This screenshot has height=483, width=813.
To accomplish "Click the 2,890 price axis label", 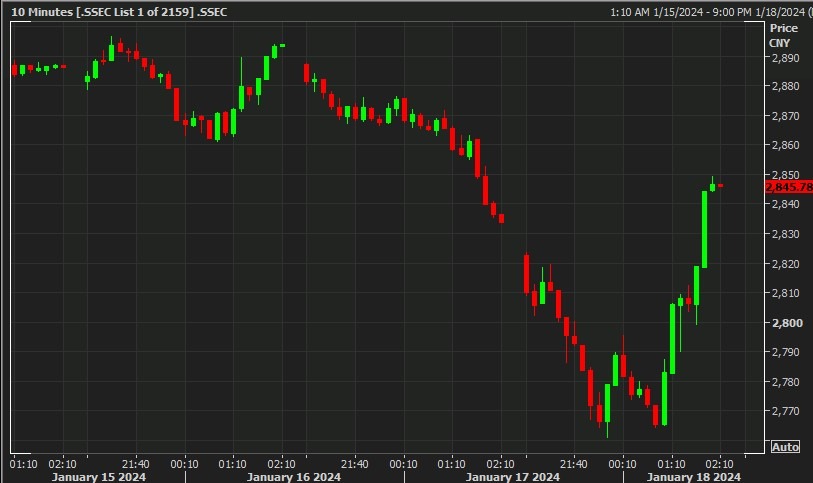I will click(x=786, y=58).
